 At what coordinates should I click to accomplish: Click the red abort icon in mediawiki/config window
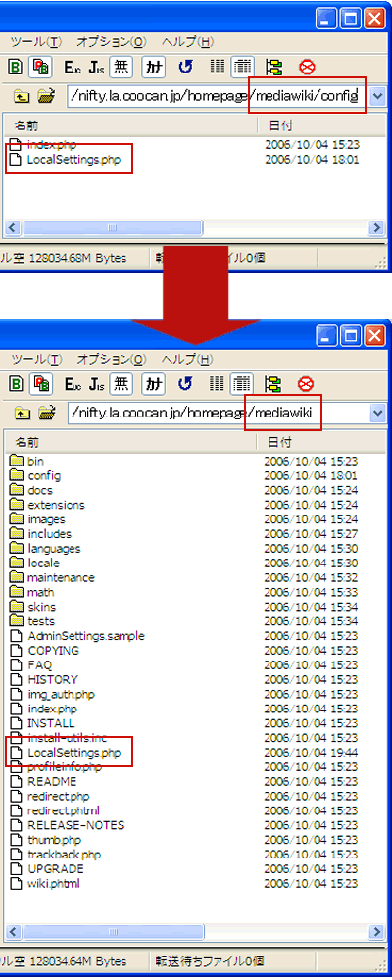[307, 67]
